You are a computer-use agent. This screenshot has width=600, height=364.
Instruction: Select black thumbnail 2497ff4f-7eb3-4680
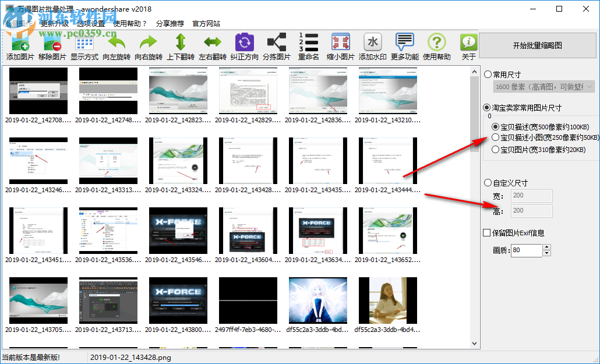pyautogui.click(x=248, y=301)
